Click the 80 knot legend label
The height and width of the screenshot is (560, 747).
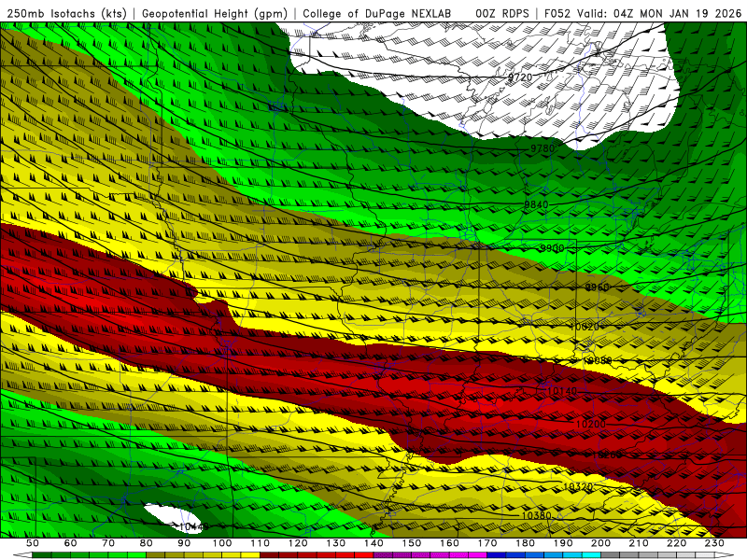pos(147,543)
